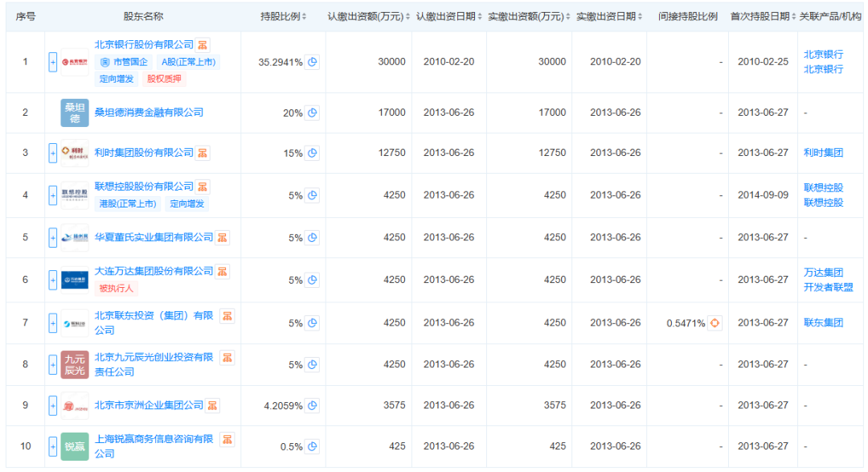Click the A股(正常上市) tag
The height and width of the screenshot is (472, 868).
(188, 62)
